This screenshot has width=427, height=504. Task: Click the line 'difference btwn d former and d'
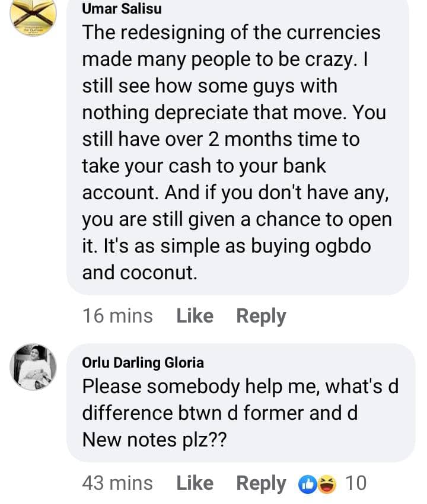(219, 413)
